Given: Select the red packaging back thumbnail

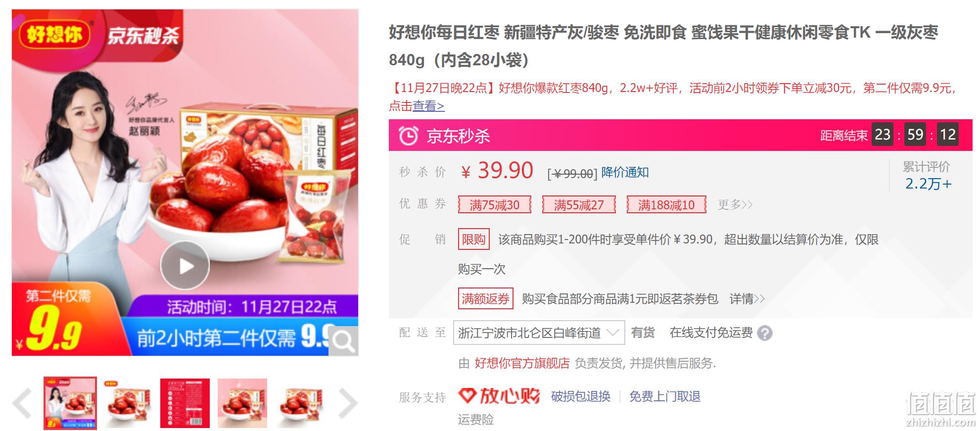Looking at the screenshot, I should point(185,403).
